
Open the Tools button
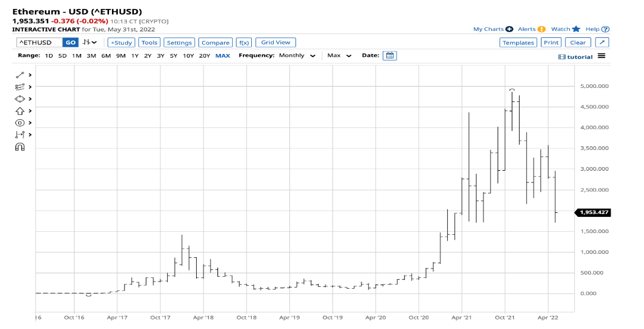click(149, 42)
